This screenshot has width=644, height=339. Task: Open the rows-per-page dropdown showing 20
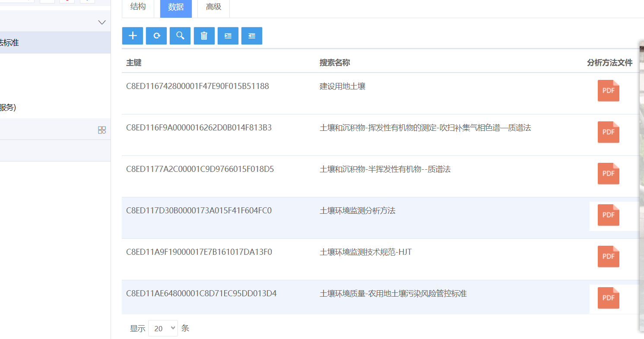(163, 328)
